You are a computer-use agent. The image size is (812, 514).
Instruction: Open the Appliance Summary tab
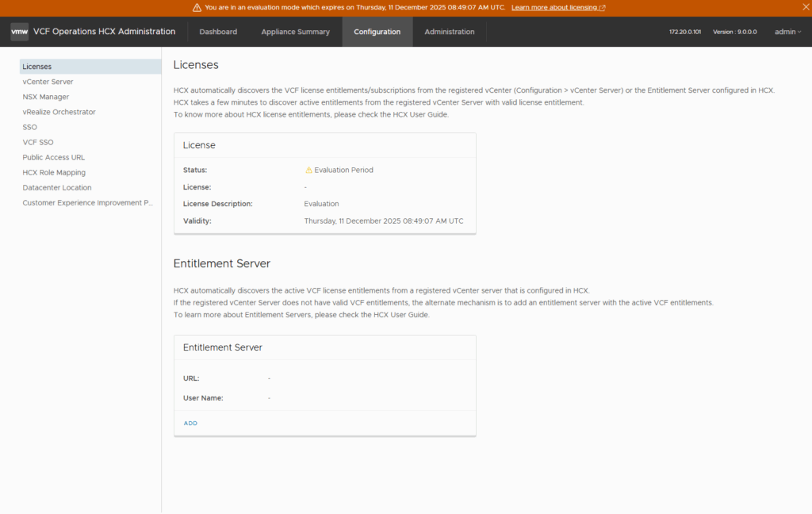pos(295,32)
